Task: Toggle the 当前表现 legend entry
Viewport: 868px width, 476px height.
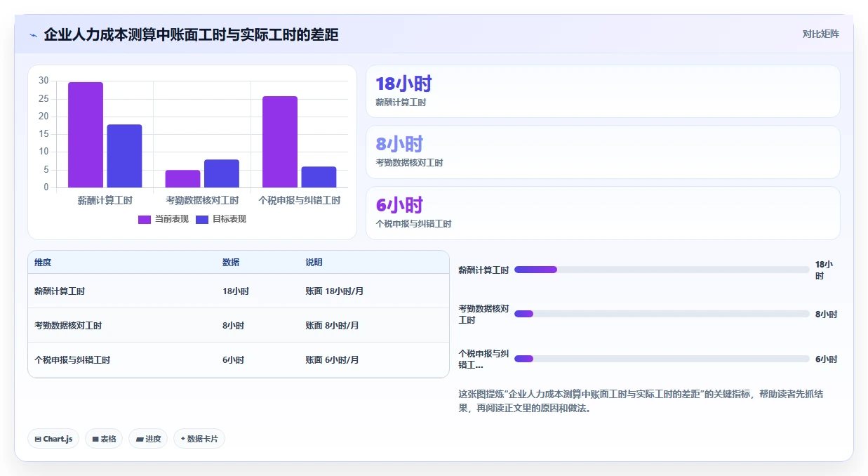Action: point(163,219)
